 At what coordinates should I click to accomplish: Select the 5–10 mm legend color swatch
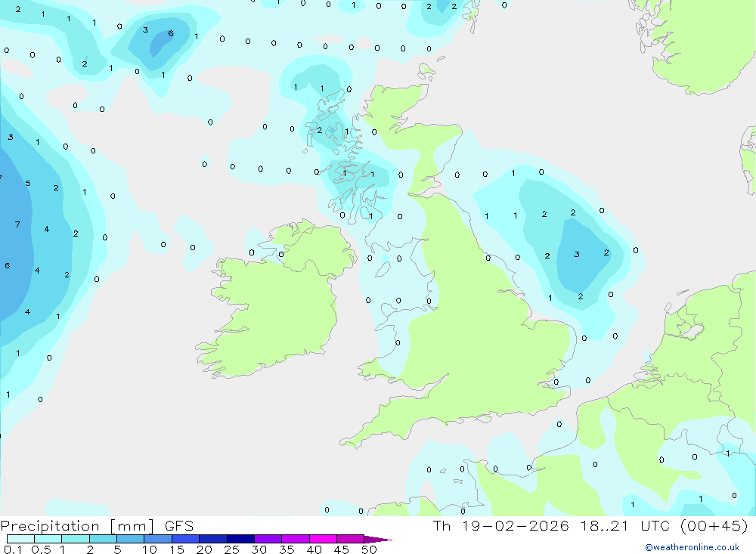pos(130,539)
